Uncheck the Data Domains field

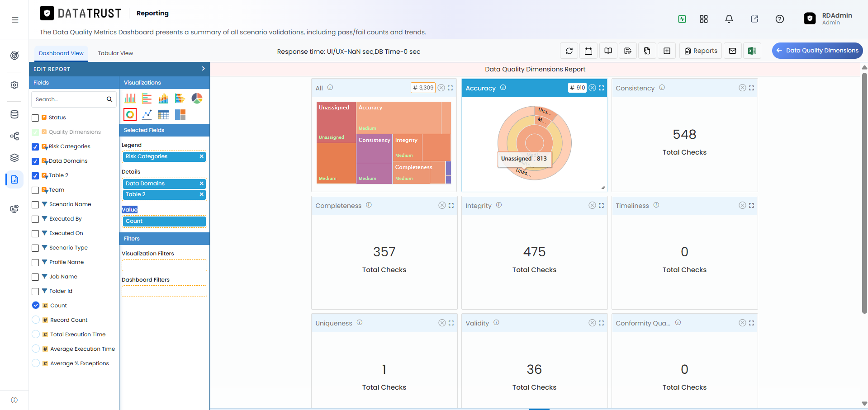tap(35, 161)
